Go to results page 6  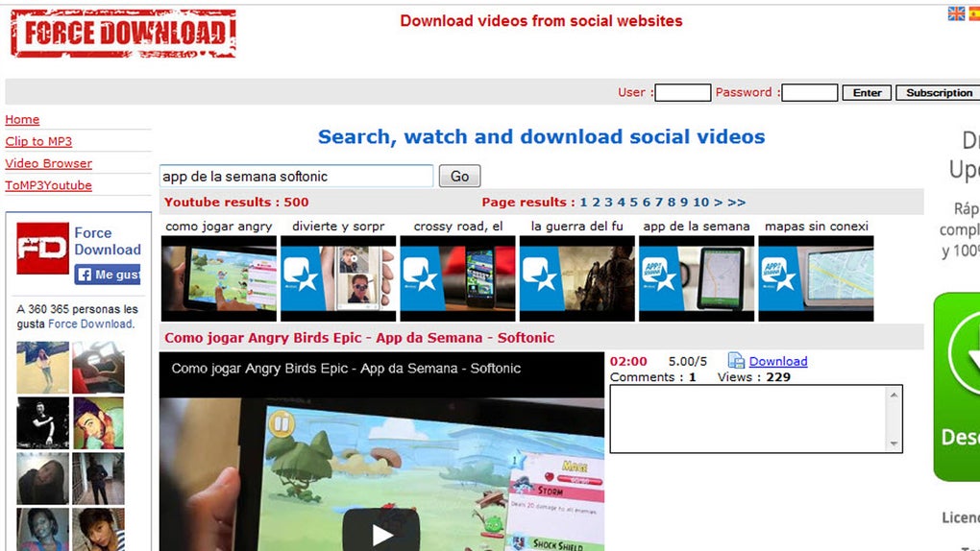click(x=647, y=203)
